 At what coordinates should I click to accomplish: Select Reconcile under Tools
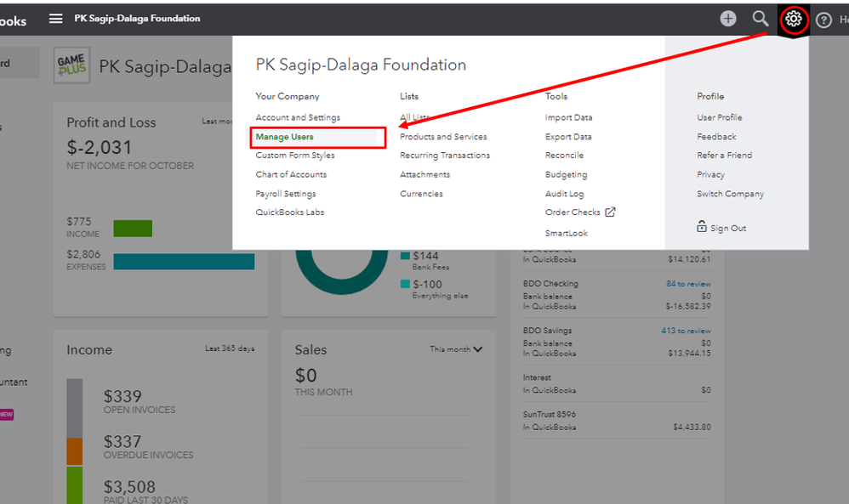coord(564,156)
